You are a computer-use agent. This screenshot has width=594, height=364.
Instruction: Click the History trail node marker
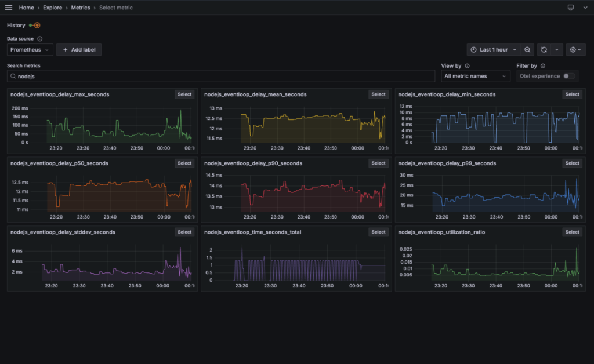(x=37, y=26)
